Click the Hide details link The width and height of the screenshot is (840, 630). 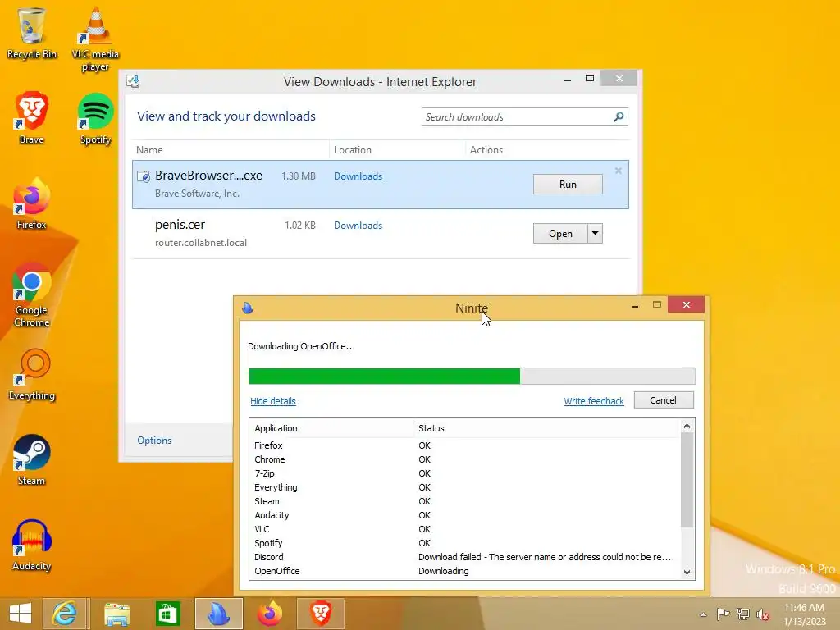[x=273, y=401]
